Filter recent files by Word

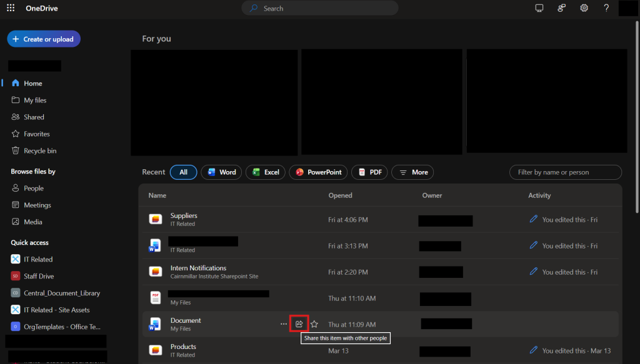click(x=221, y=172)
